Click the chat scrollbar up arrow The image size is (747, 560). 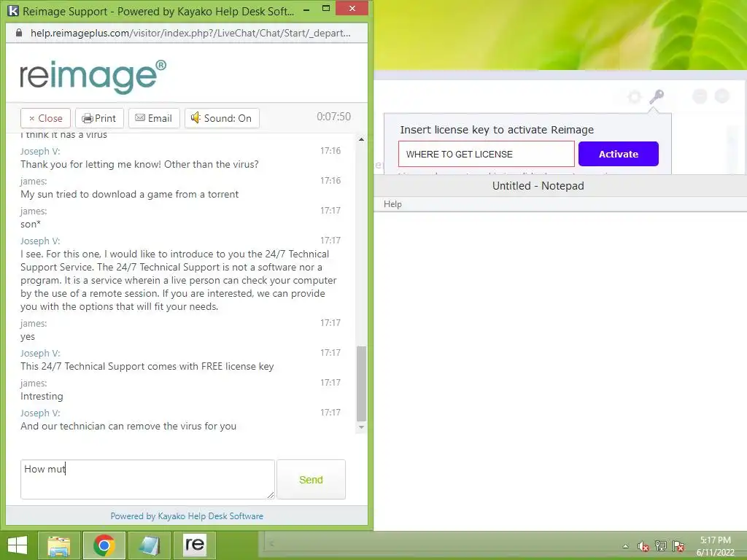[361, 139]
